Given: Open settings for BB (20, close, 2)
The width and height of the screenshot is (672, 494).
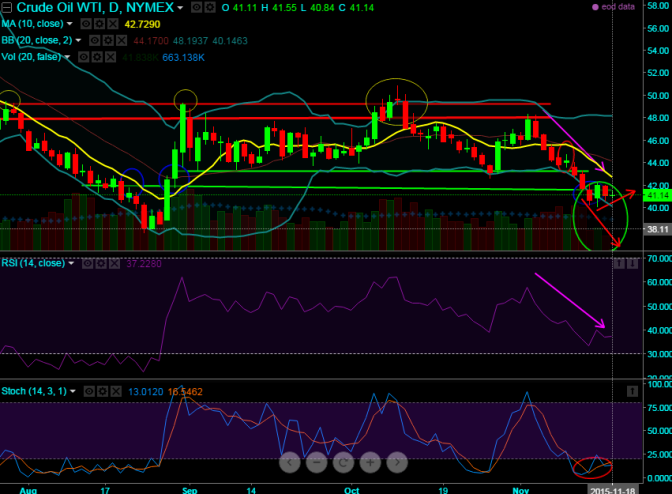Looking at the screenshot, I should (108, 41).
